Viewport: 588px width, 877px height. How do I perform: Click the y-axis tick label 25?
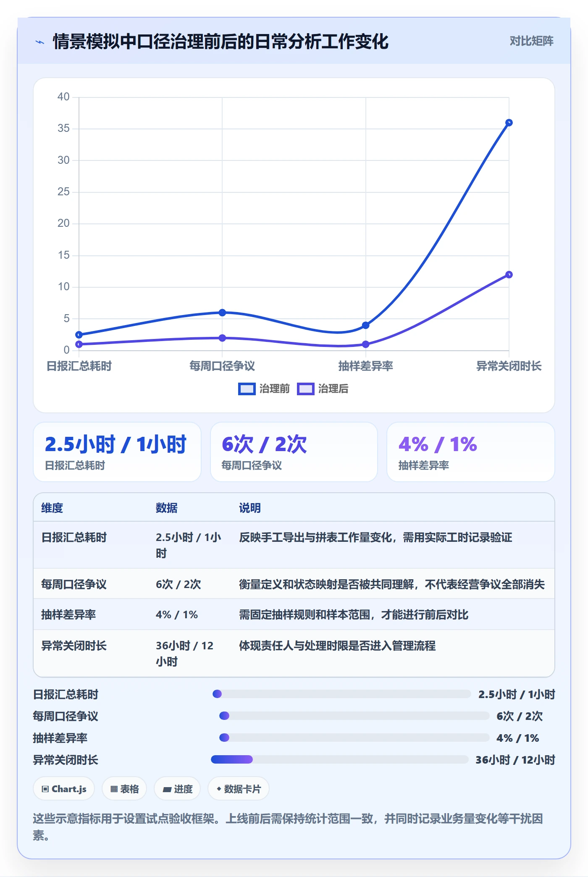click(63, 192)
